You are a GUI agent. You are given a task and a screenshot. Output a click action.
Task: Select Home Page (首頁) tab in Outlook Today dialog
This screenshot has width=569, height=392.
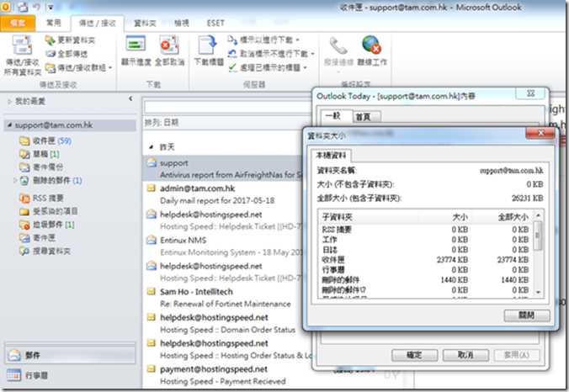tap(366, 116)
